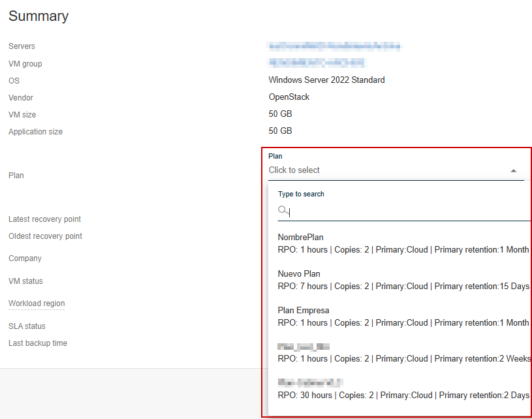The width and height of the screenshot is (532, 419).
Task: Click the Summary heading
Action: coord(39,16)
